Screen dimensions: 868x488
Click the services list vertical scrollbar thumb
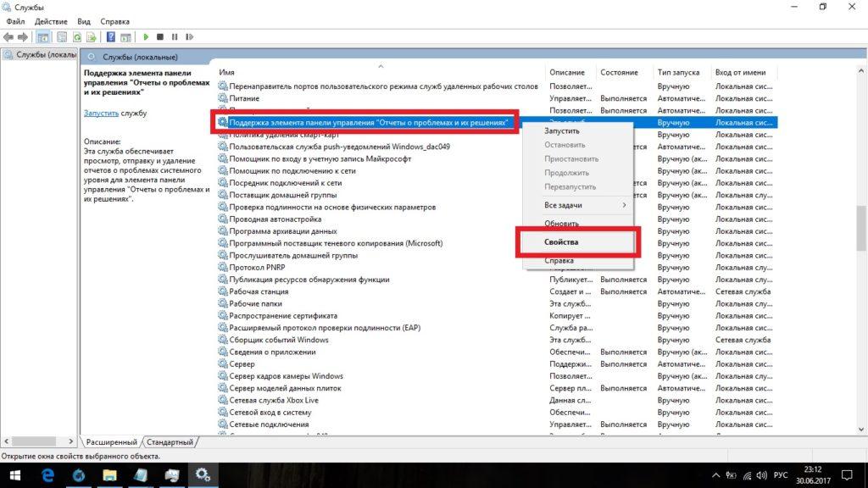(861, 228)
